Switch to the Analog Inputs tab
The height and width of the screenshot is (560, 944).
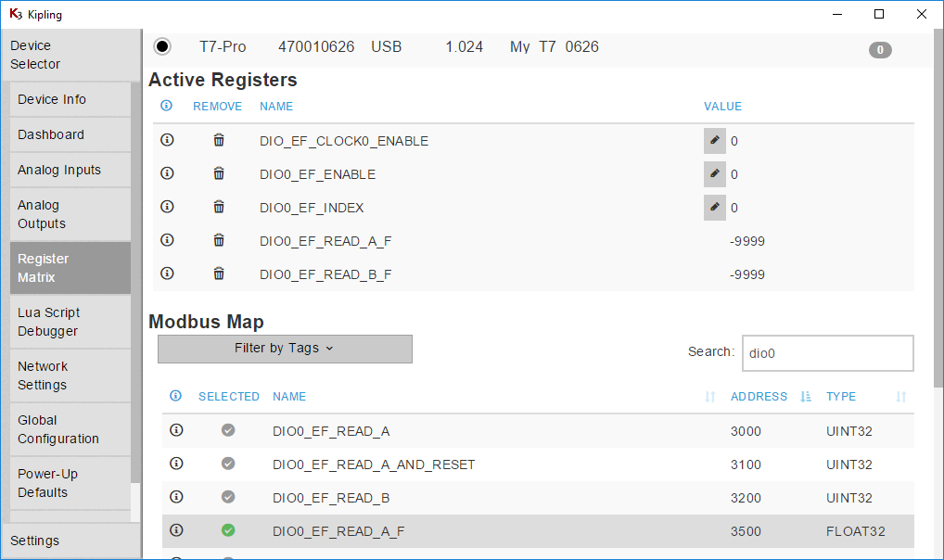click(70, 170)
